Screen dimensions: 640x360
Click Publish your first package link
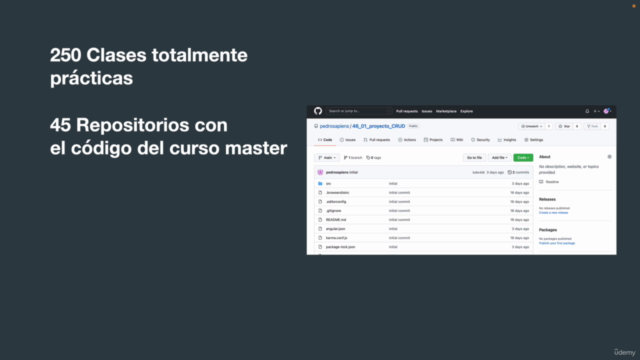pos(557,243)
